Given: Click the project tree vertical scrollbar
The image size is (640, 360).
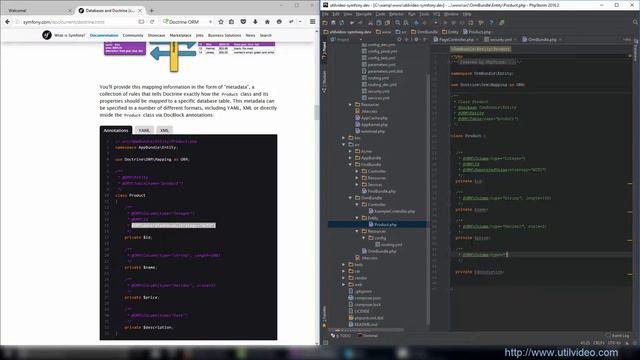Looking at the screenshot, I should (x=428, y=200).
